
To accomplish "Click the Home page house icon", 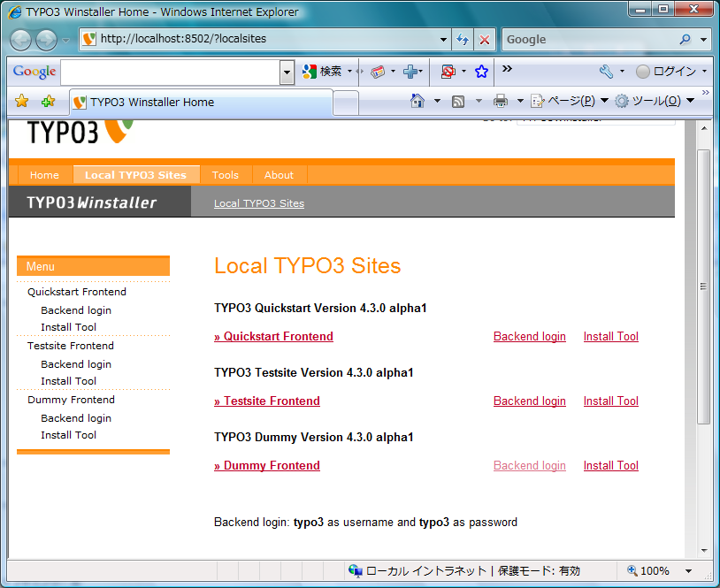I will (x=417, y=102).
